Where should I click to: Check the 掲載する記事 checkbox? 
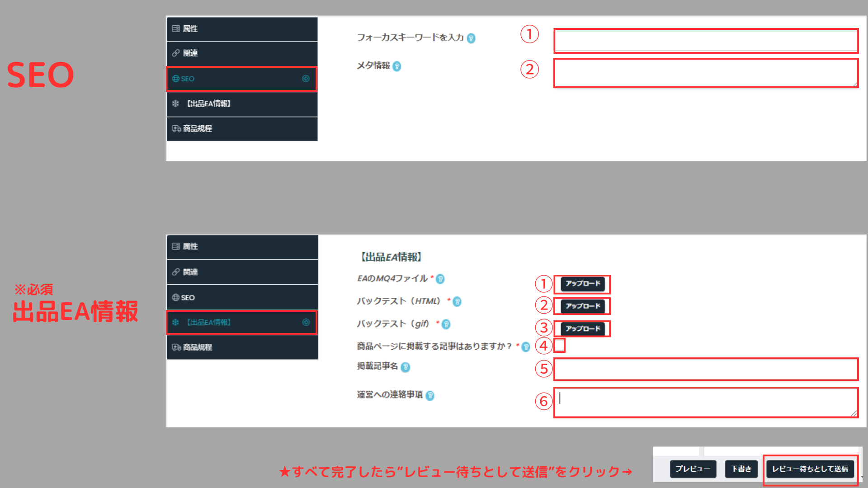tap(559, 345)
